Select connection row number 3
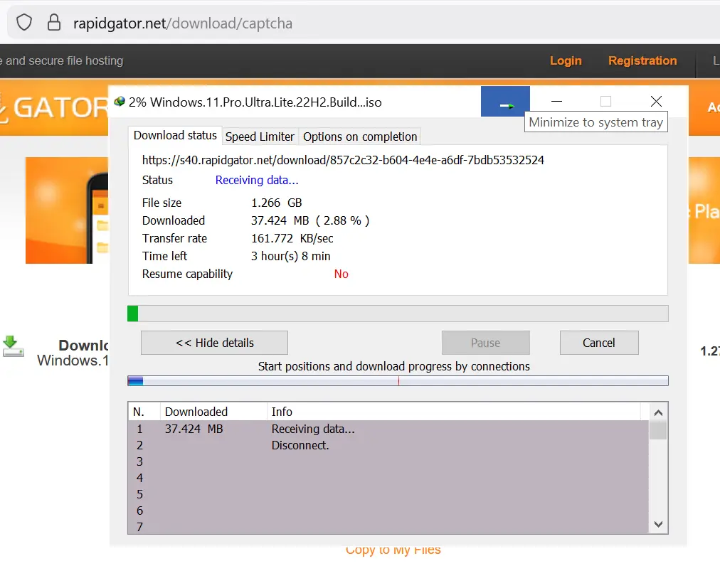The width and height of the screenshot is (720, 588). click(x=388, y=461)
